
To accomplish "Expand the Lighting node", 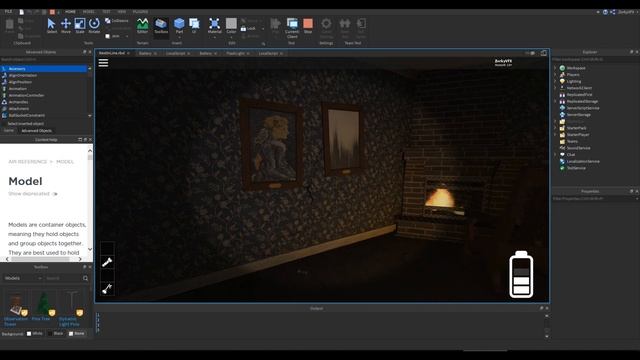I will (x=555, y=81).
